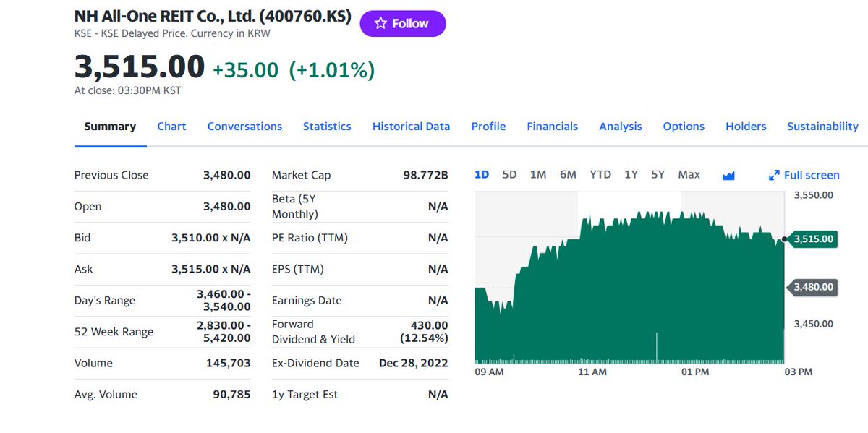Click the Market Cap value 98.772B
The width and height of the screenshot is (868, 433).
coord(425,175)
